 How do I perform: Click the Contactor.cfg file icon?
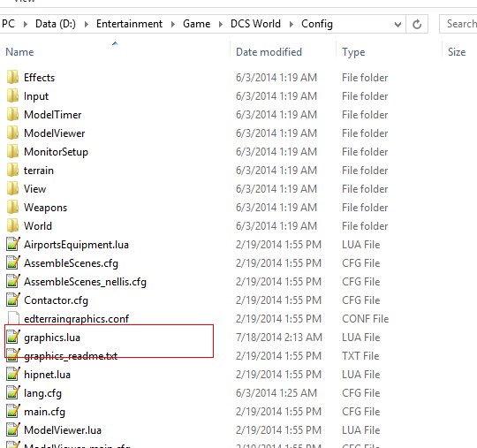pyautogui.click(x=13, y=300)
